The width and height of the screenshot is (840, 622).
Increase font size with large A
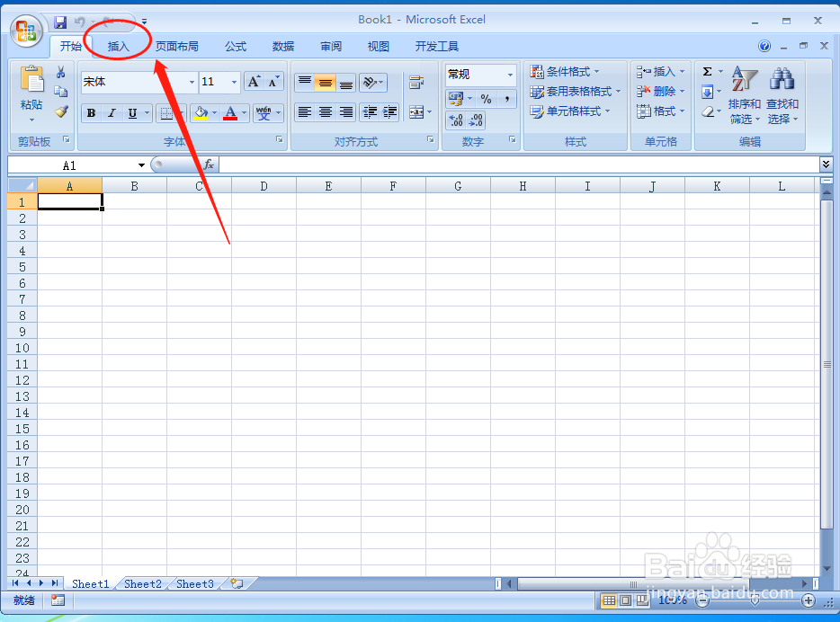[x=254, y=82]
